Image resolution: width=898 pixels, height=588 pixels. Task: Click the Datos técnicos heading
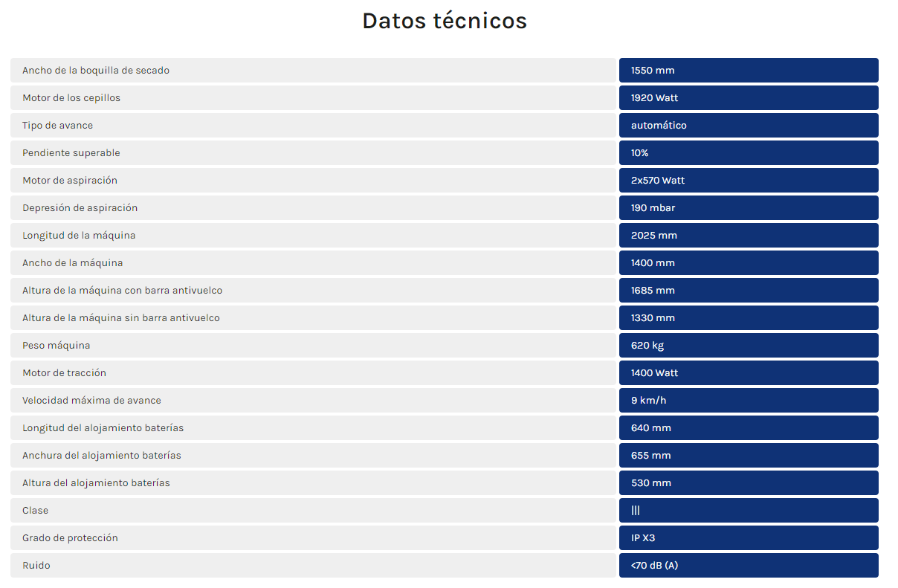(445, 21)
